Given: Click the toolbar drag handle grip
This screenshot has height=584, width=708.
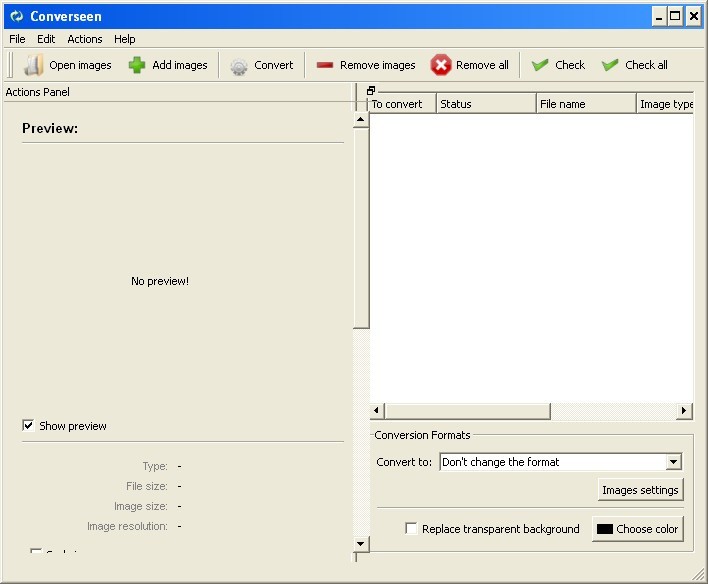Looking at the screenshot, I should [11, 65].
